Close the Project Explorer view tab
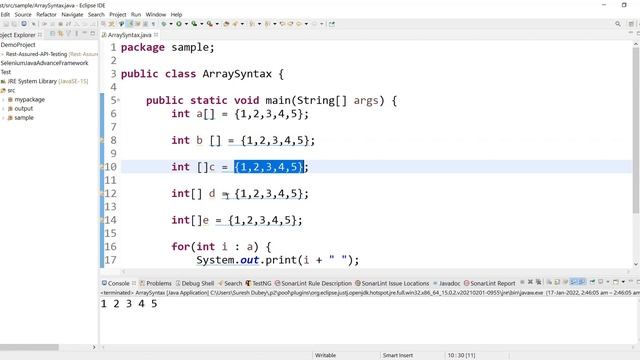The height and width of the screenshot is (360, 640). click(x=40, y=35)
